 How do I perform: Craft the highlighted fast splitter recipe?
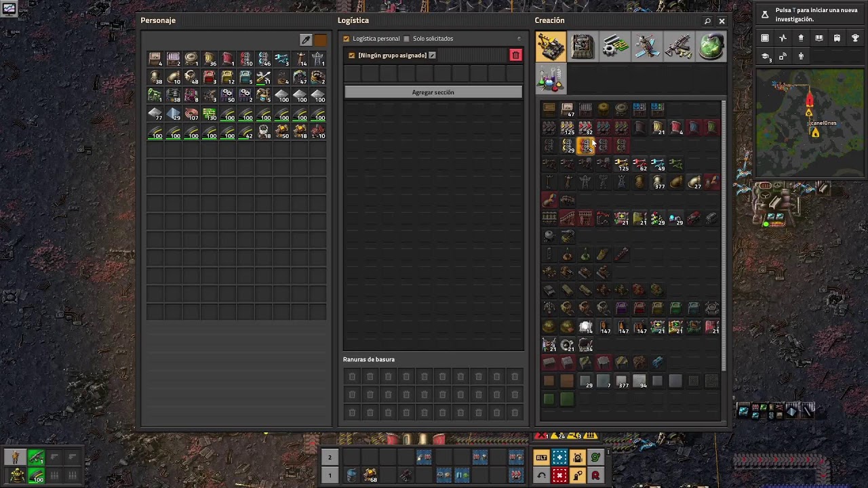[x=586, y=145]
